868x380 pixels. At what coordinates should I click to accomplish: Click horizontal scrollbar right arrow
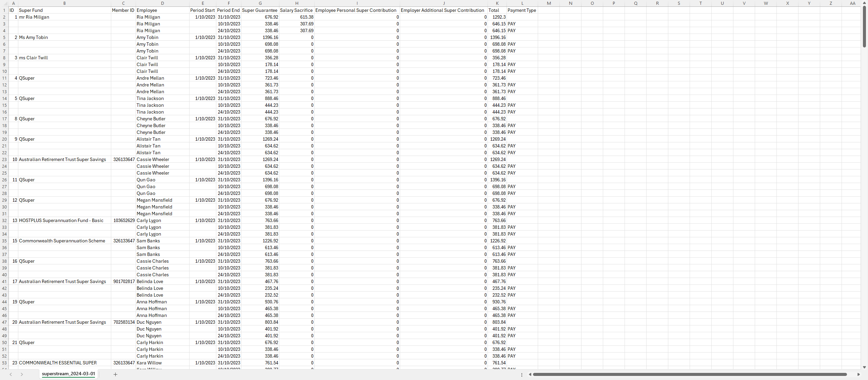[858, 374]
